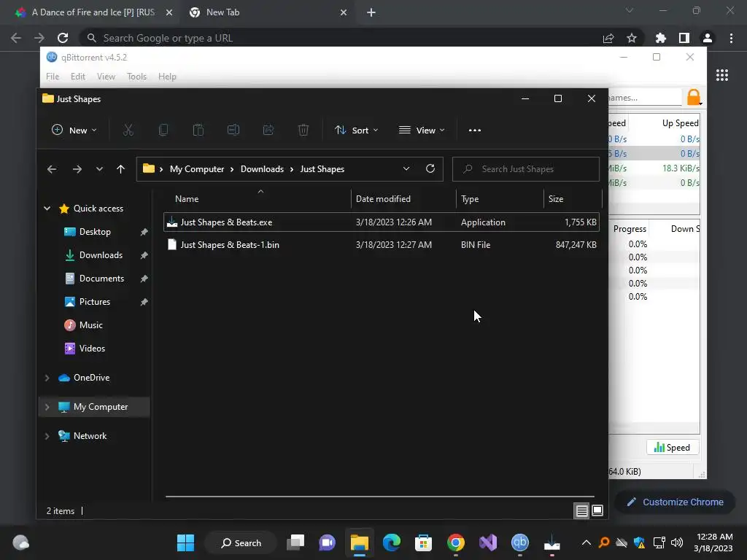
Task: Sort by the Type column header
Action: (x=499, y=199)
